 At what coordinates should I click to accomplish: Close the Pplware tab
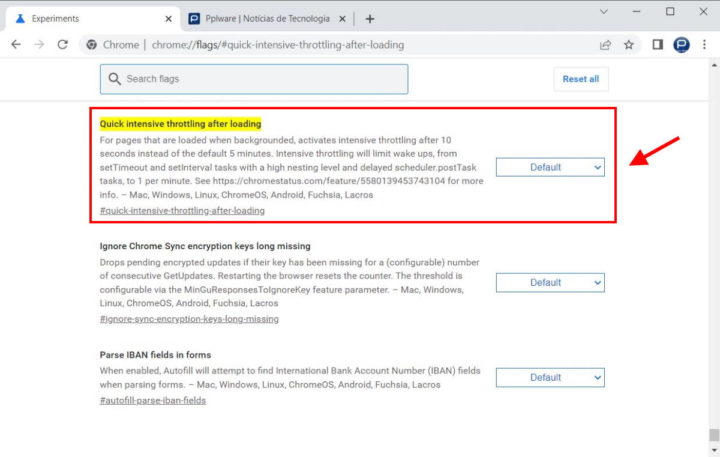tap(344, 18)
